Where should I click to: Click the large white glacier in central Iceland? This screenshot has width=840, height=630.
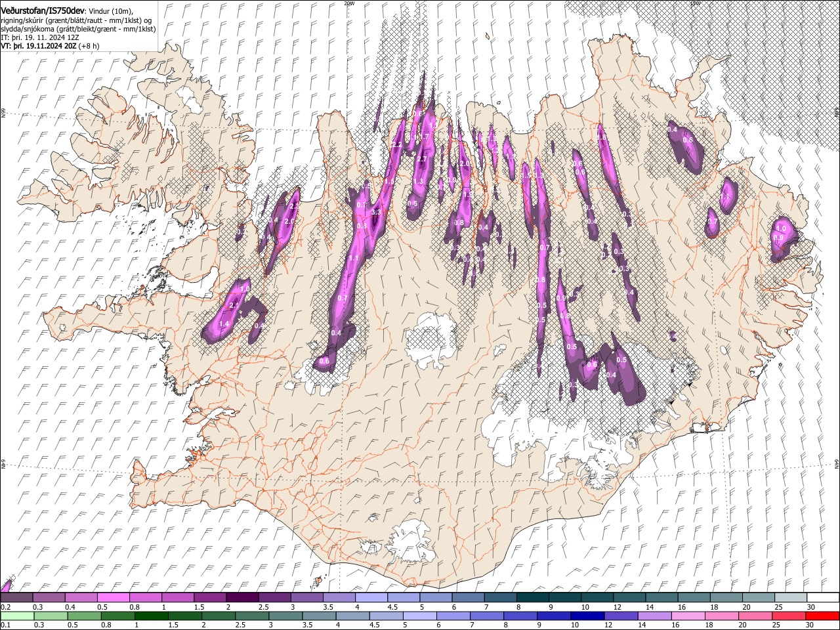[431, 341]
